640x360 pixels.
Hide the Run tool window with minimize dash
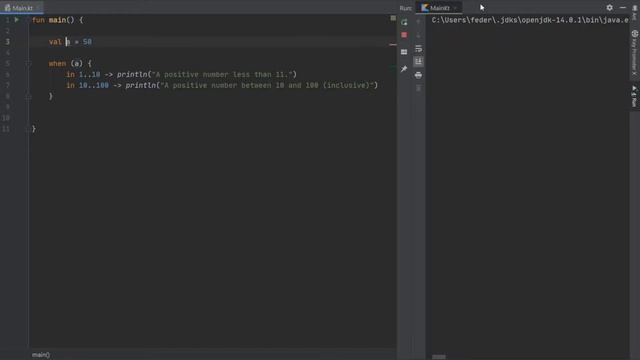click(x=622, y=7)
